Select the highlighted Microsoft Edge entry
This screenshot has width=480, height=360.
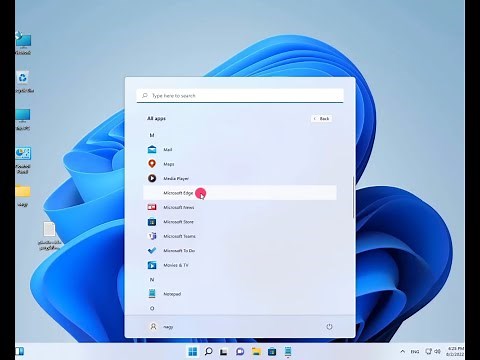(x=240, y=193)
